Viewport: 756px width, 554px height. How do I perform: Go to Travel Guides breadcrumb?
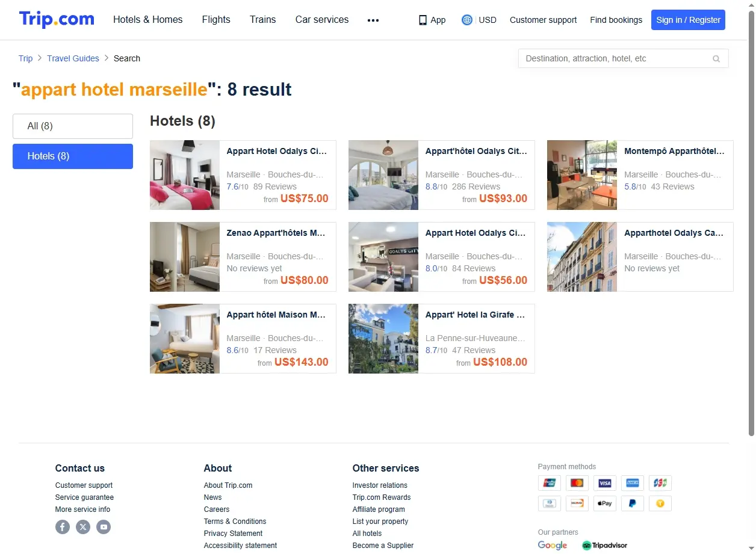point(73,58)
